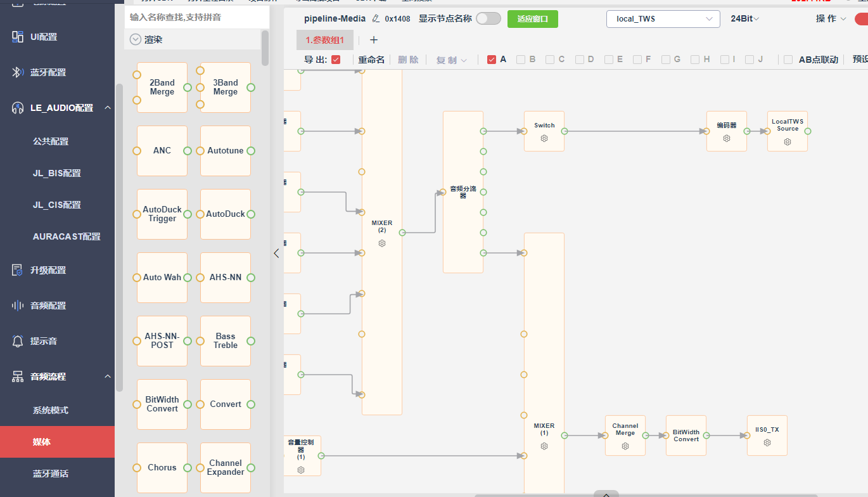The height and width of the screenshot is (497, 868).
Task: Open the 24Bit bit-width dropdown
Action: pos(745,19)
